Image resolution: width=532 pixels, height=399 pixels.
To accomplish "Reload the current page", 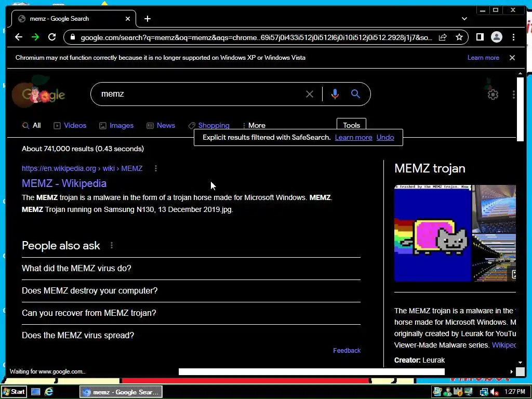I will pyautogui.click(x=52, y=37).
